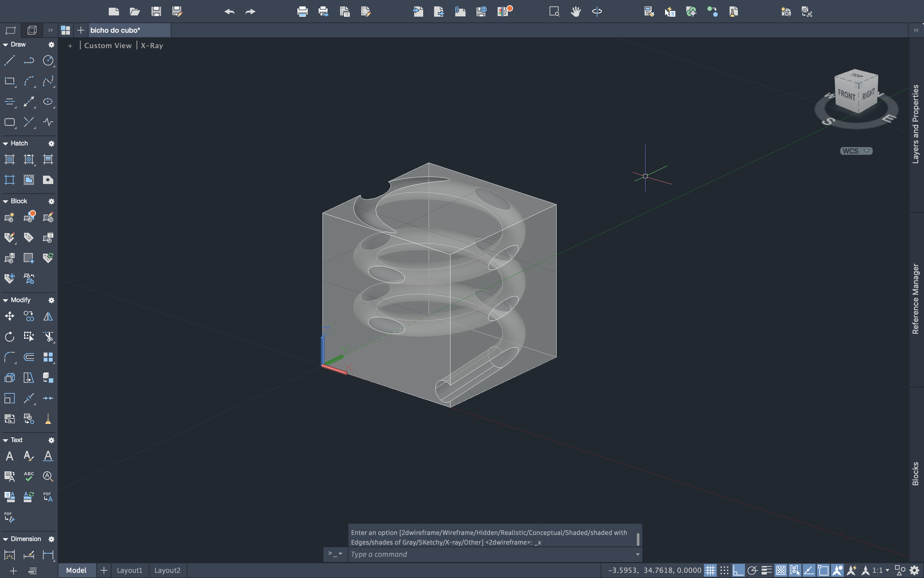Click the Print icon in toolbar
The image size is (924, 578).
pyautogui.click(x=303, y=12)
